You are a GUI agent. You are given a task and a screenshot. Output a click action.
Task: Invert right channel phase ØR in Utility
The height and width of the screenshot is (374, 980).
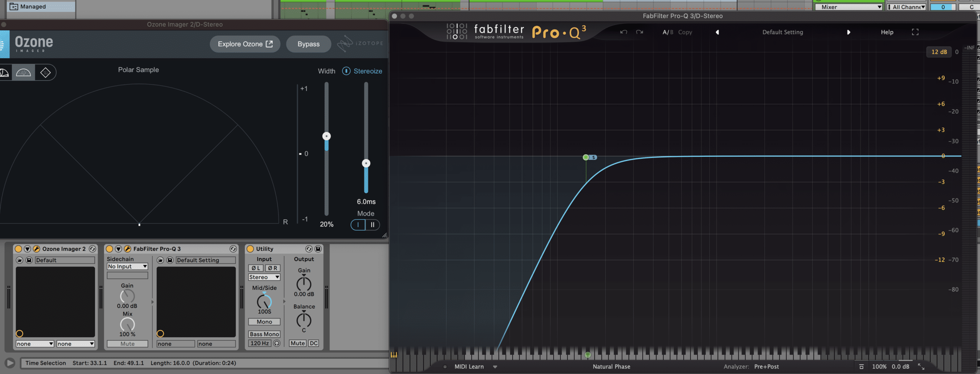coord(273,268)
